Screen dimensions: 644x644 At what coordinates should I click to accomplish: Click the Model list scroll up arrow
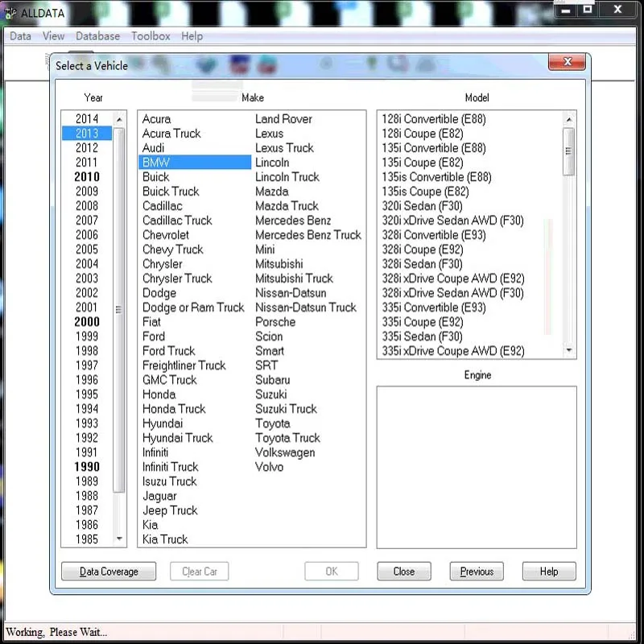coord(569,119)
